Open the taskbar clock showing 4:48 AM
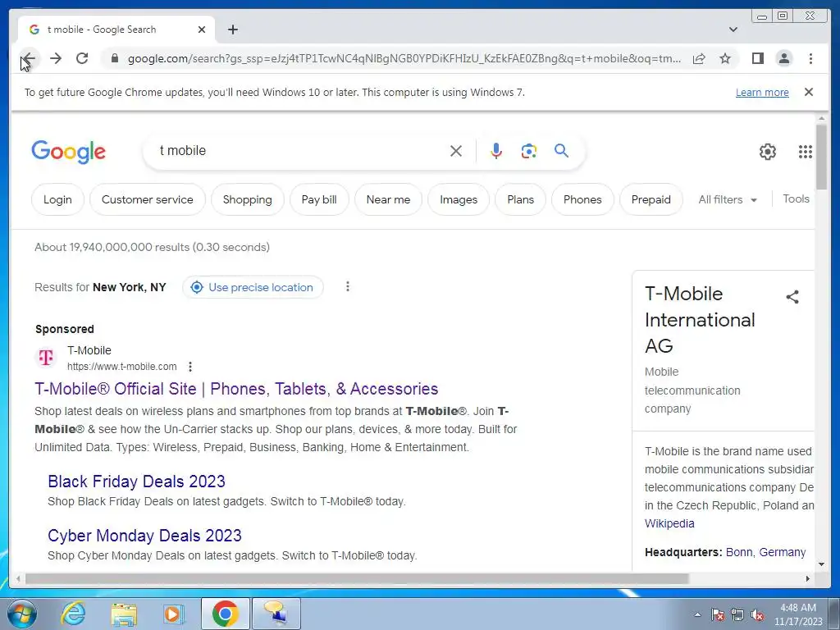 tap(798, 614)
